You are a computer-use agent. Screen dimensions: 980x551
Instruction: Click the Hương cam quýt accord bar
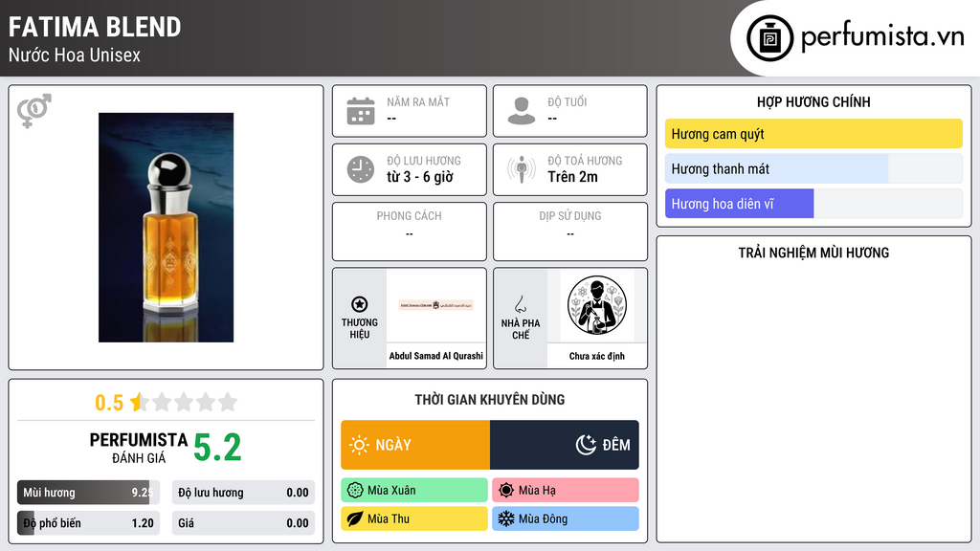(x=813, y=134)
